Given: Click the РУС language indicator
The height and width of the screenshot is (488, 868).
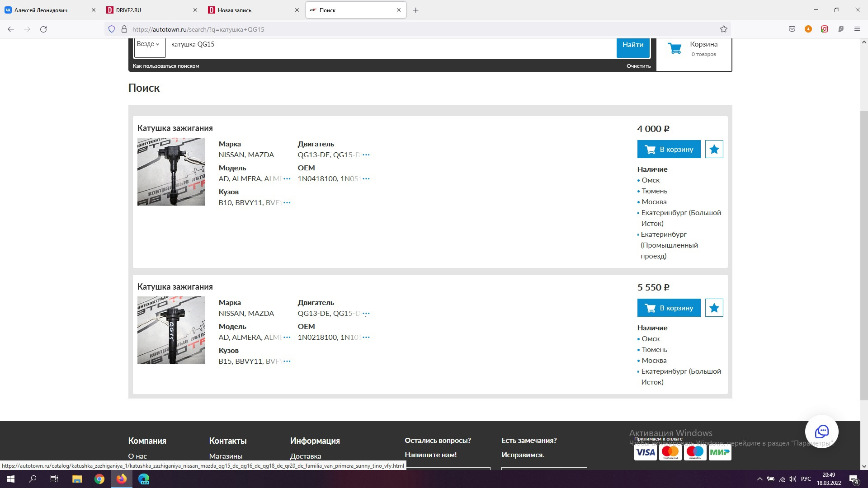Looking at the screenshot, I should (x=806, y=479).
